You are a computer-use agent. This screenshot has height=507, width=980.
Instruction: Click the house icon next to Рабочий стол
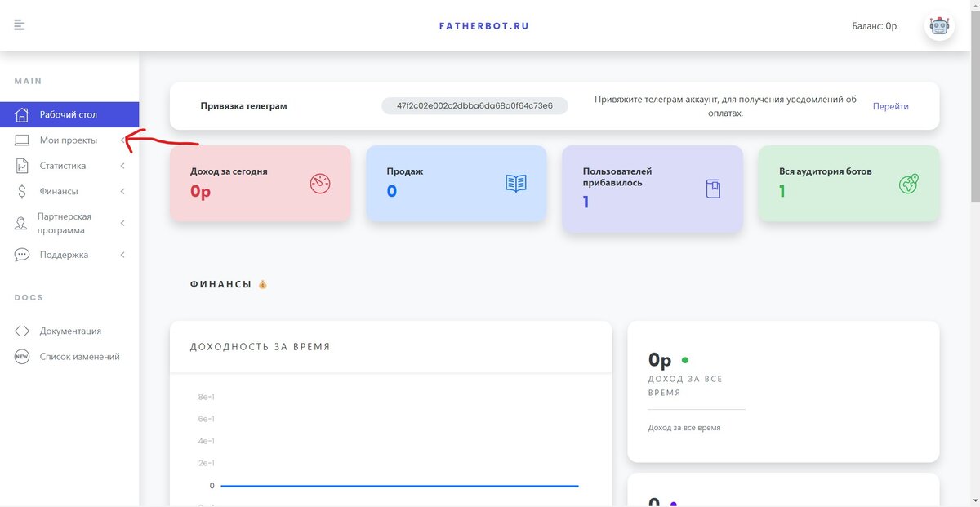23,114
